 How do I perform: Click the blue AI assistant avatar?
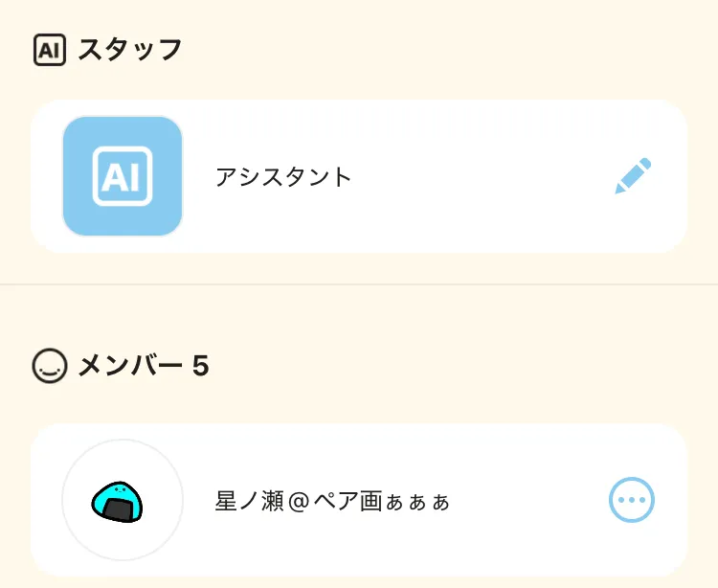pos(123,176)
